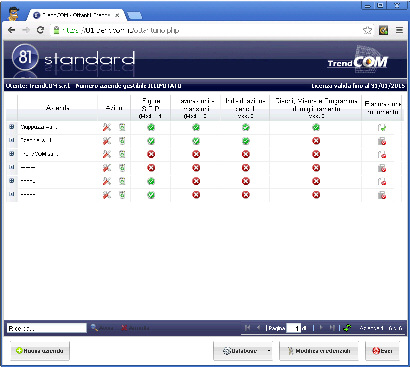Click the Annulla button with the red X

click(135, 328)
